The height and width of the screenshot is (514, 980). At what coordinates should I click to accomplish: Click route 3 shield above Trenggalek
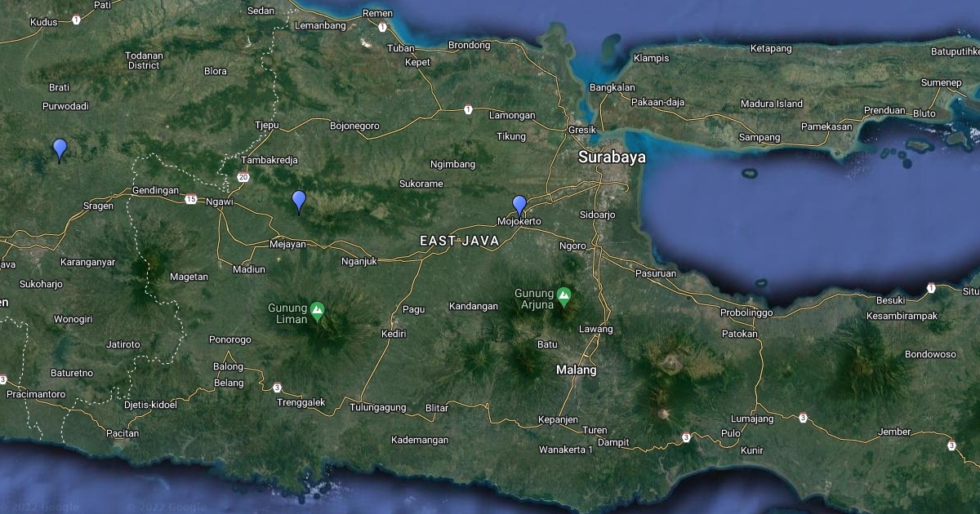point(278,387)
